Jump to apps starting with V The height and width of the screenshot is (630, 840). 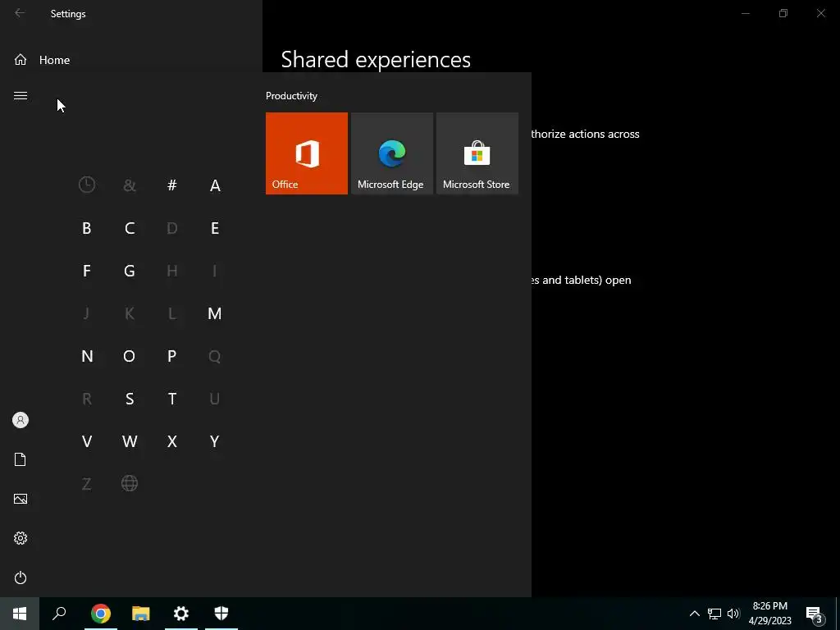click(x=87, y=441)
